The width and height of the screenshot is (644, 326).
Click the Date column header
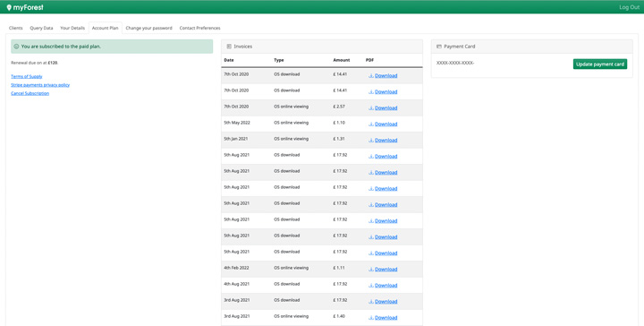tap(229, 60)
